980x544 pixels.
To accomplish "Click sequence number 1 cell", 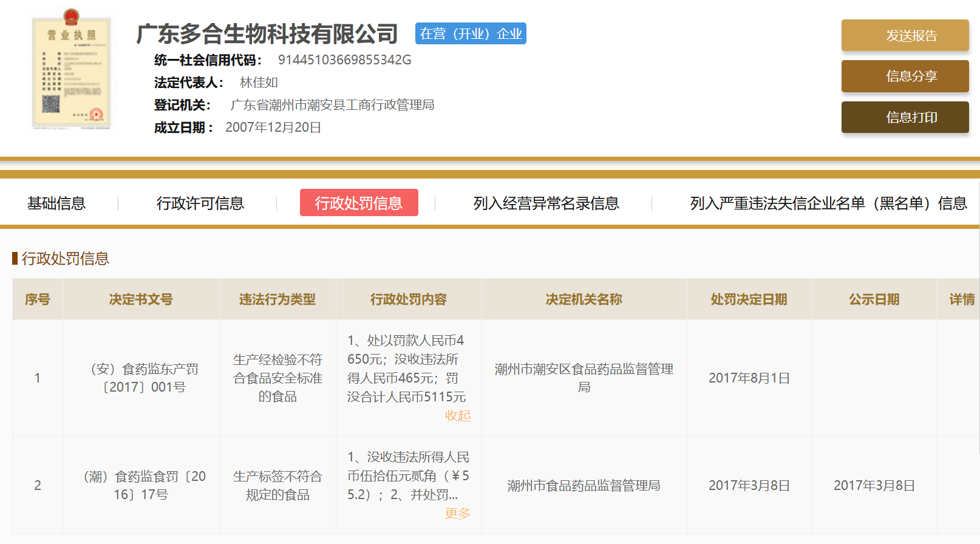I will [x=38, y=378].
